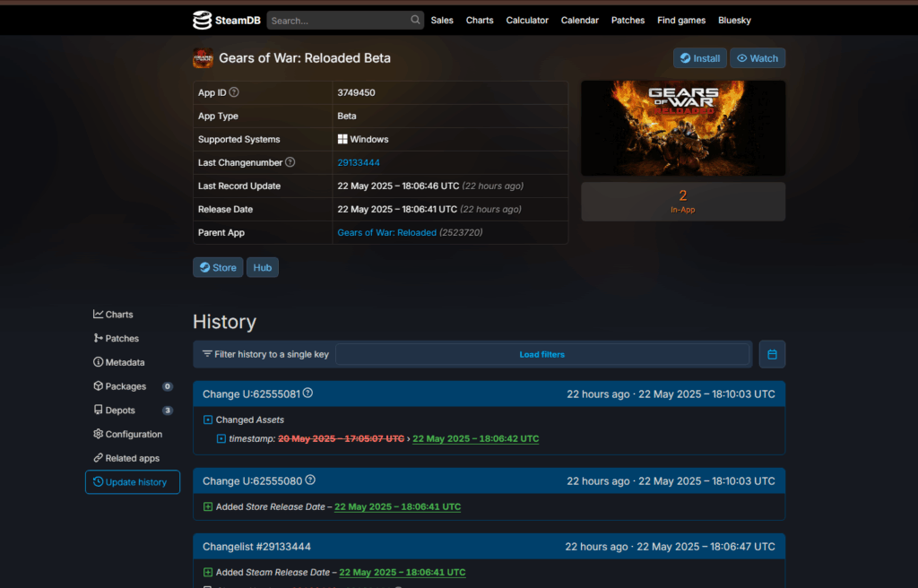
Task: Open the Charts sidebar tab
Action: click(133, 315)
